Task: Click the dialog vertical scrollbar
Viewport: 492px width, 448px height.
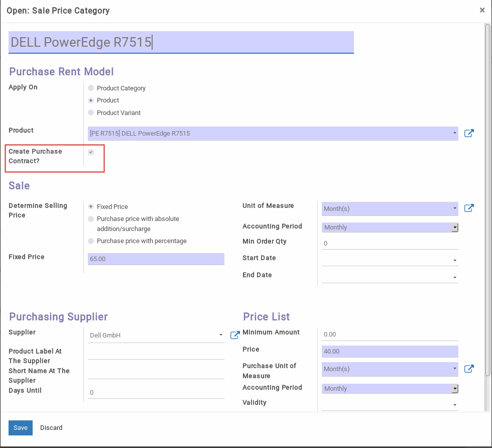Action: click(x=488, y=200)
